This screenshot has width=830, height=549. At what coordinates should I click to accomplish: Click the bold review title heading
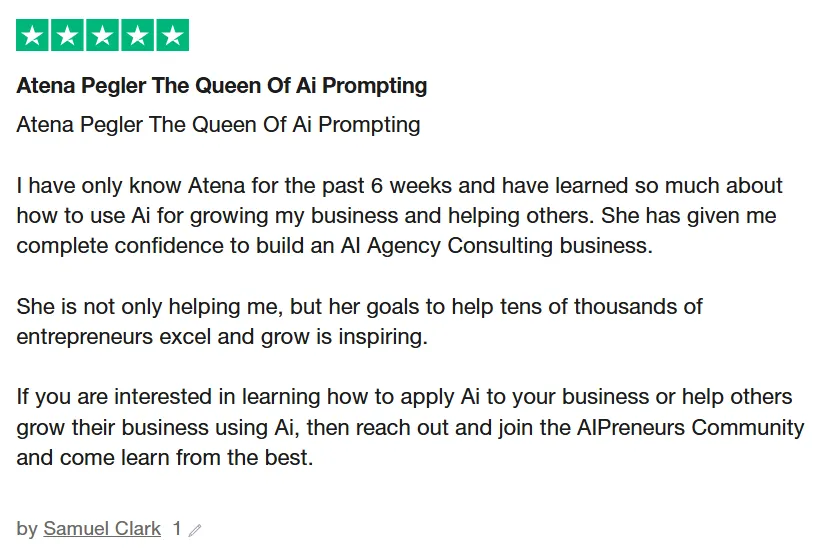coord(222,86)
